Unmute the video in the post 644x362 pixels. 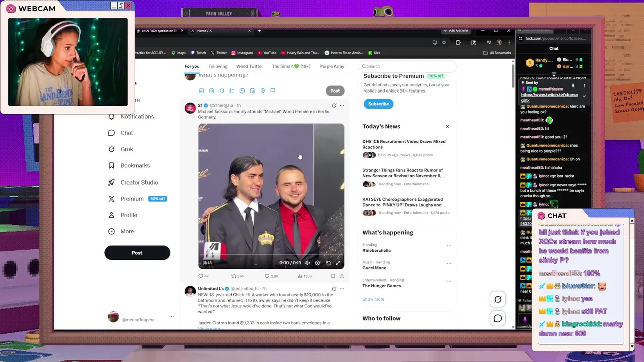point(307,263)
